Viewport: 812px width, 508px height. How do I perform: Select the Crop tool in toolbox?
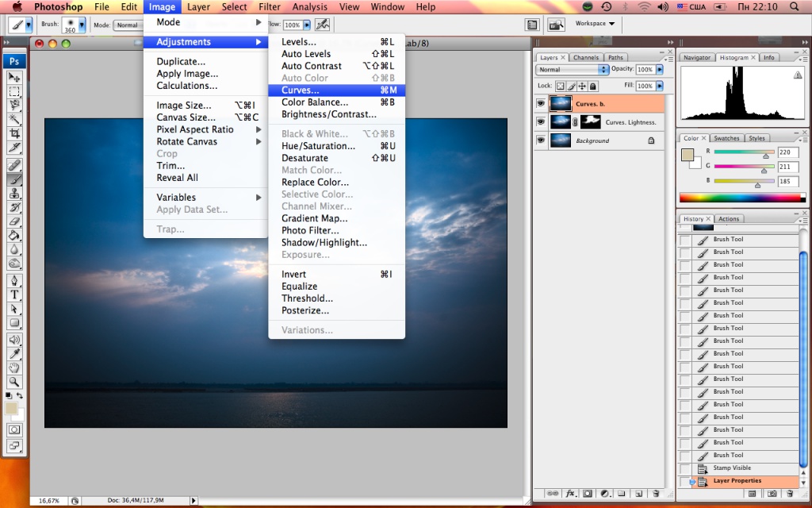coord(14,133)
